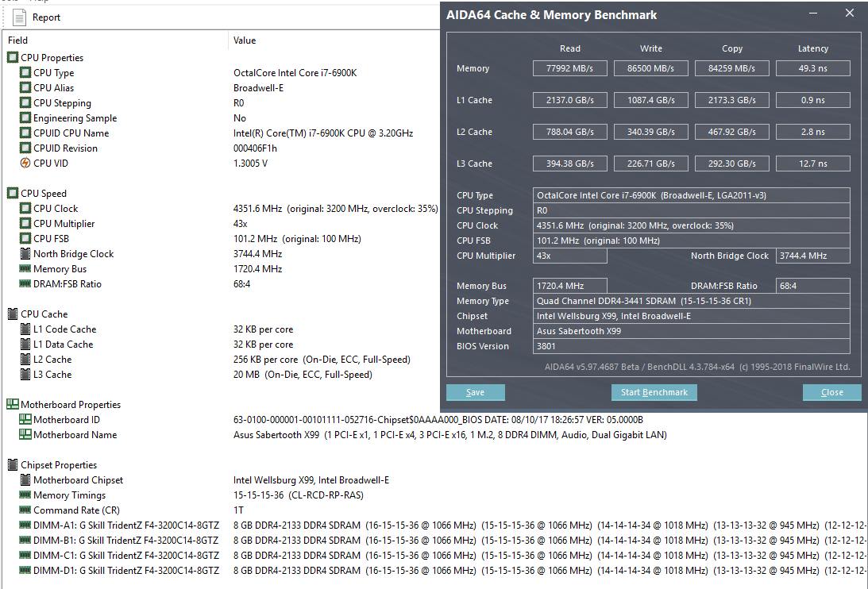Select the Command Rate (CR) row label
Viewport: 868px width, 589px height.
pyautogui.click(x=76, y=510)
